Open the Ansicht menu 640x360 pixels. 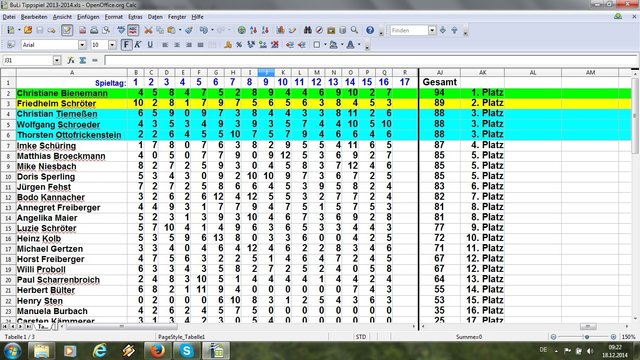pos(62,17)
